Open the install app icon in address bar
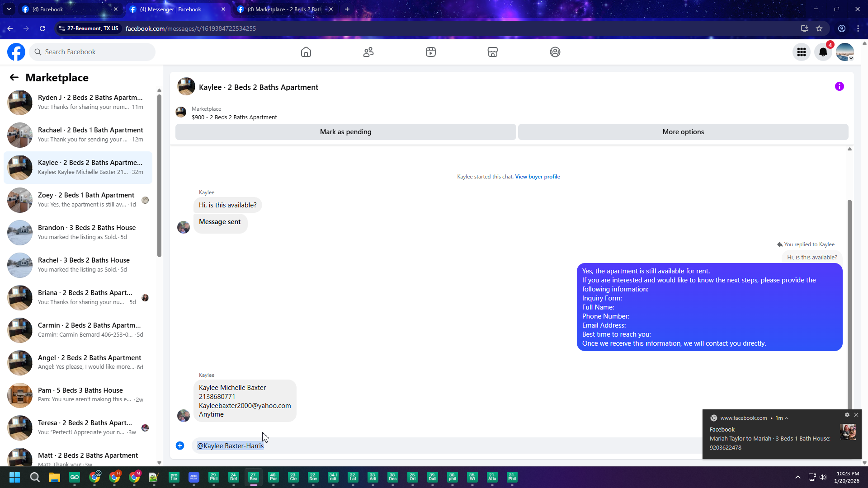The image size is (868, 488). [804, 28]
